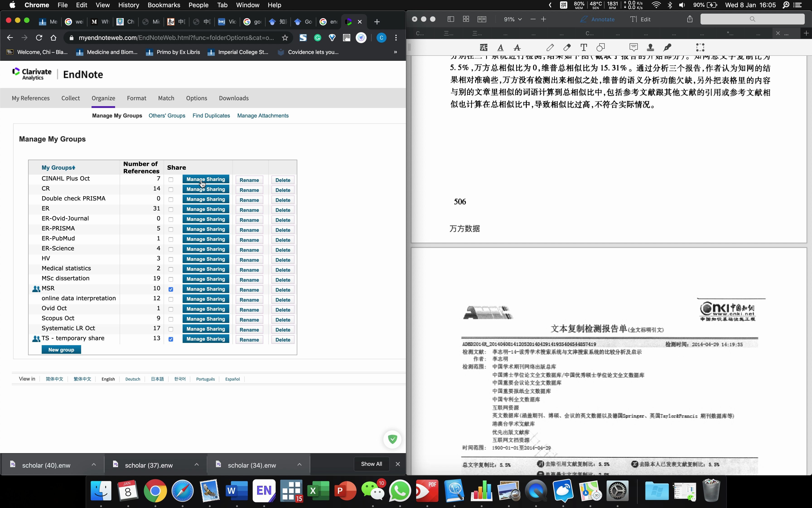Expand scholar (34).enw download options

click(300, 464)
